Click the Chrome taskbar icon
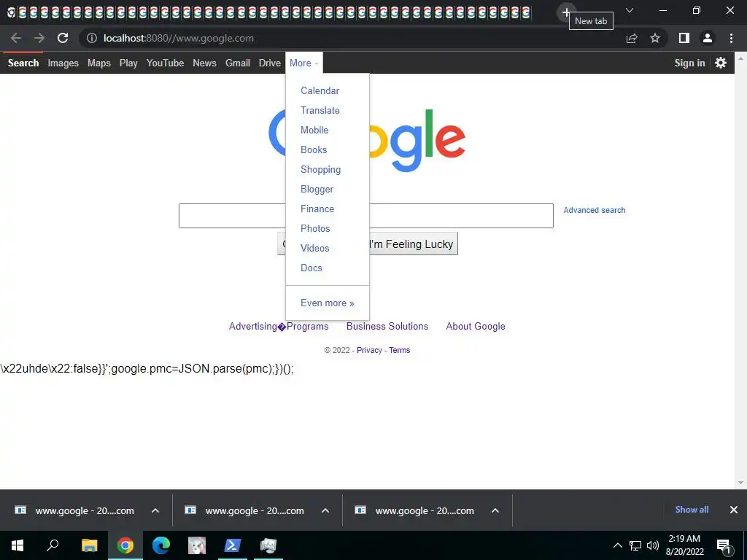Screen dimensions: 747x560 tap(125, 545)
